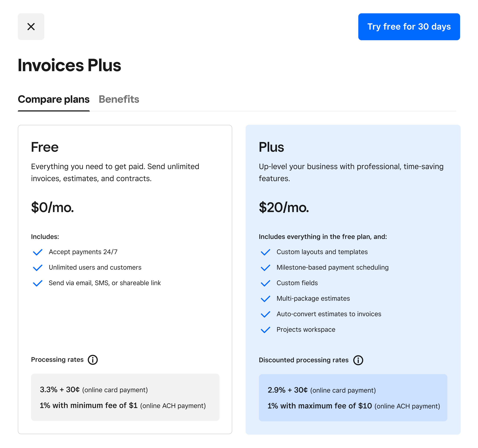Click checkmark beside Milestone-based payment scheduling
The width and height of the screenshot is (478, 448).
click(x=265, y=268)
